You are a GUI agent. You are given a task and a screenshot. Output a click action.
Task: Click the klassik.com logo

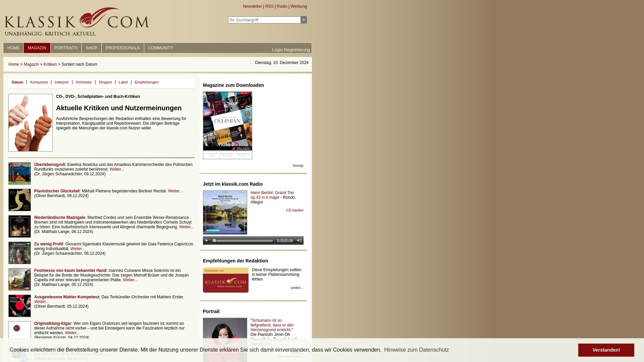[x=77, y=21]
